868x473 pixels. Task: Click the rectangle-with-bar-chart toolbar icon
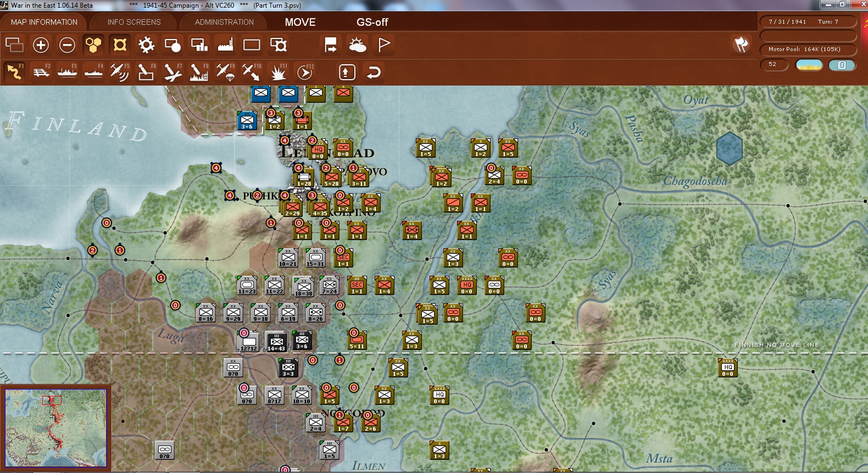[x=199, y=44]
